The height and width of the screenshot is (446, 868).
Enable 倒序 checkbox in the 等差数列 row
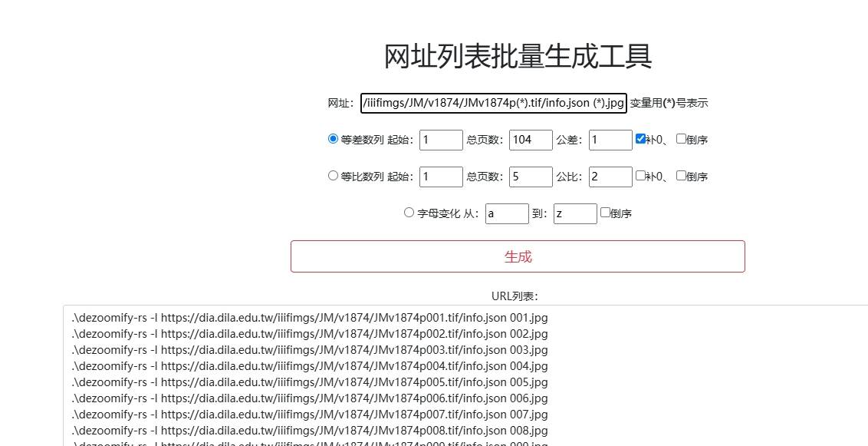pyautogui.click(x=681, y=139)
